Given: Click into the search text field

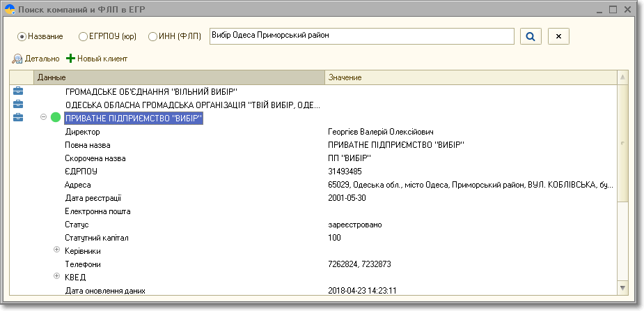Looking at the screenshot, I should pyautogui.click(x=361, y=36).
